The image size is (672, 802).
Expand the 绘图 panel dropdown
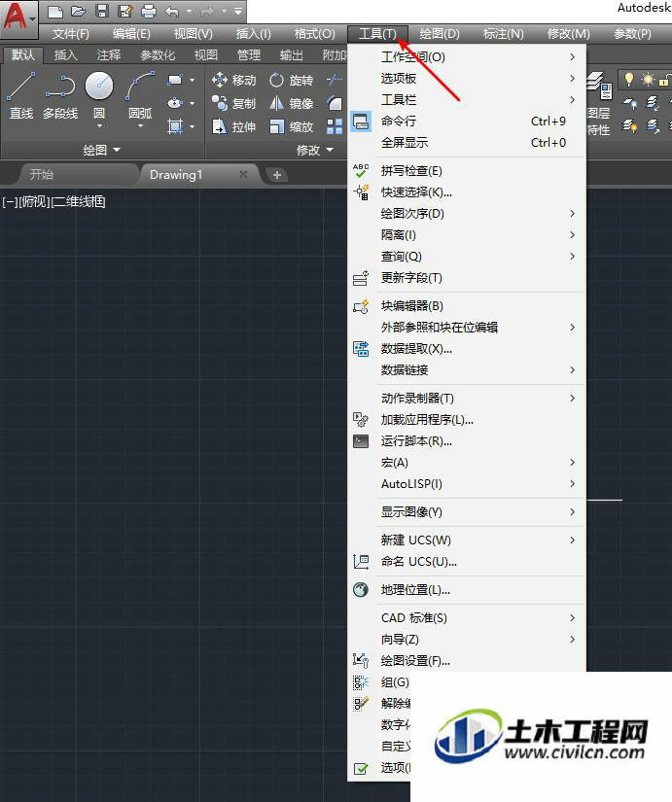(x=101, y=150)
